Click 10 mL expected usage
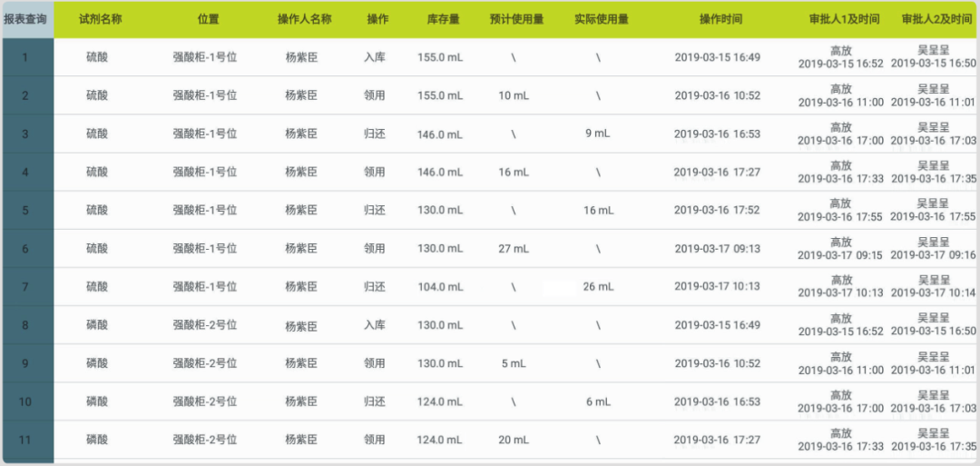Viewport: 980px width, 466px height. [x=514, y=95]
